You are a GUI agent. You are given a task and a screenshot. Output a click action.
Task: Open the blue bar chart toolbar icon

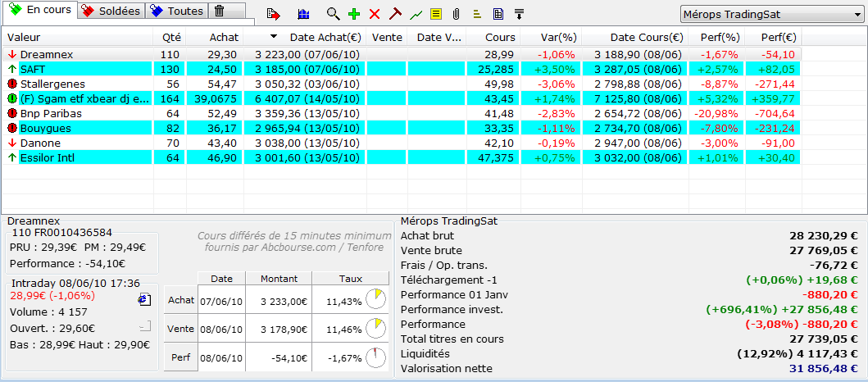click(302, 15)
